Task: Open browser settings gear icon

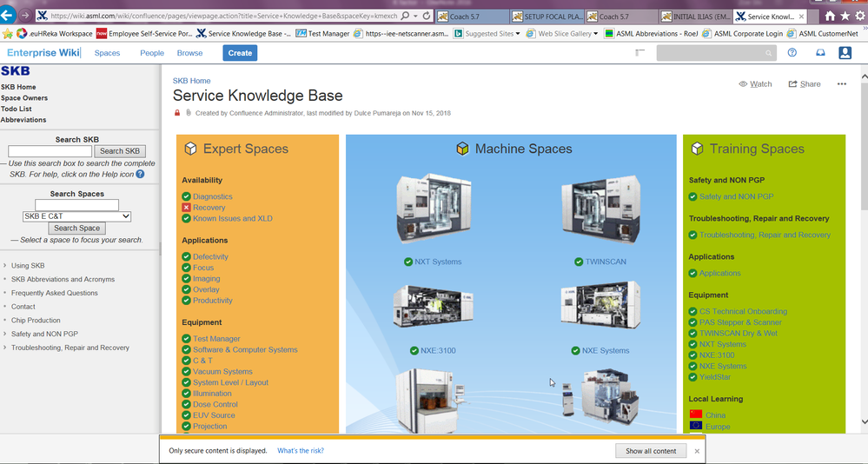Action: (859, 17)
